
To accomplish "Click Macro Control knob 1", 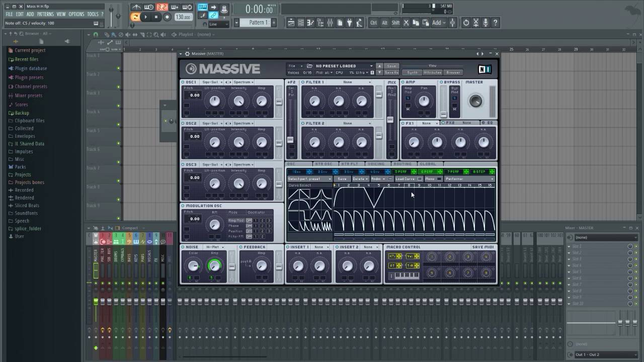I will [x=431, y=257].
